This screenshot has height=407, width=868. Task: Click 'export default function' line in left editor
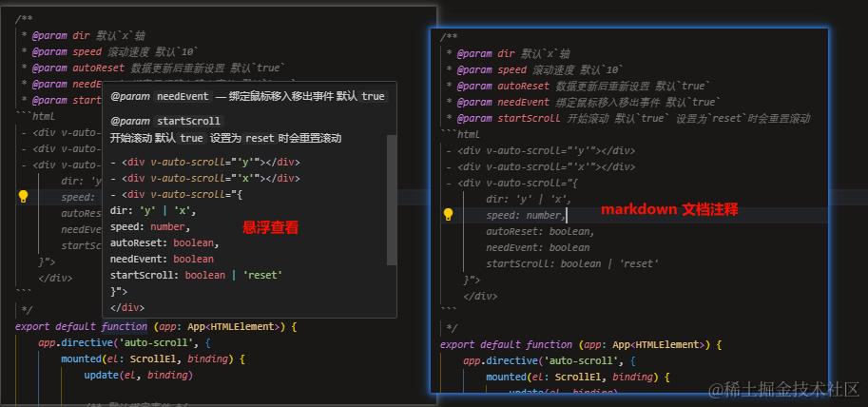[x=156, y=327]
